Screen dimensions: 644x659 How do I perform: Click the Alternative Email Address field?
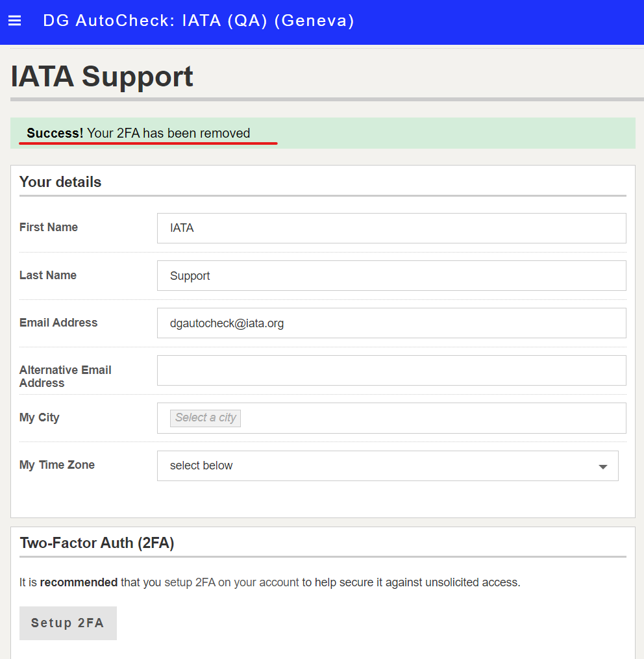tap(391, 370)
